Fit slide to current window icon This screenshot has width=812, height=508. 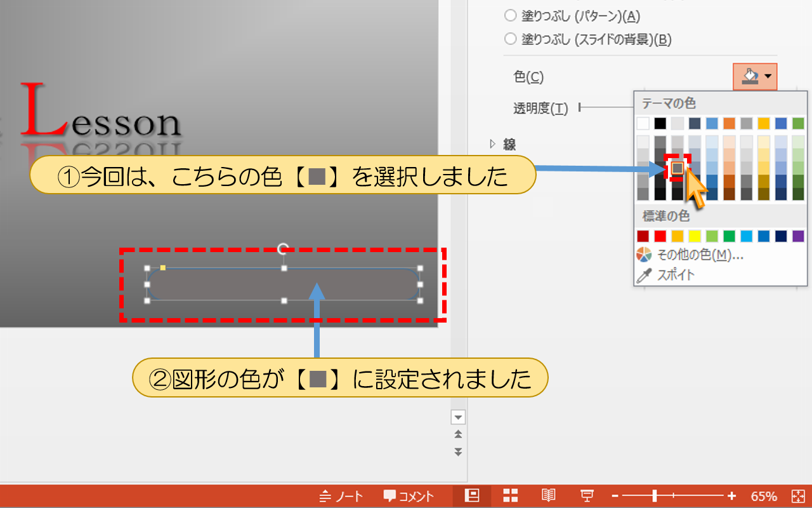click(798, 496)
